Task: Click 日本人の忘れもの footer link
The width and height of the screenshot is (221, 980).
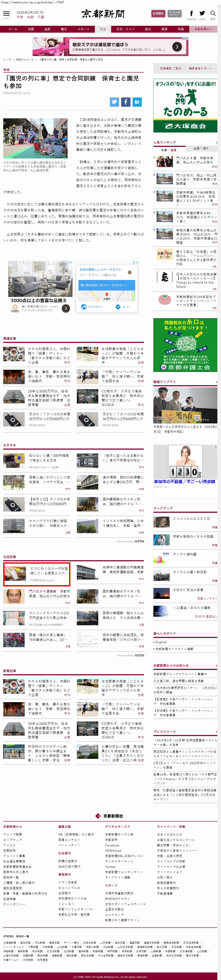Action: pyautogui.click(x=169, y=835)
